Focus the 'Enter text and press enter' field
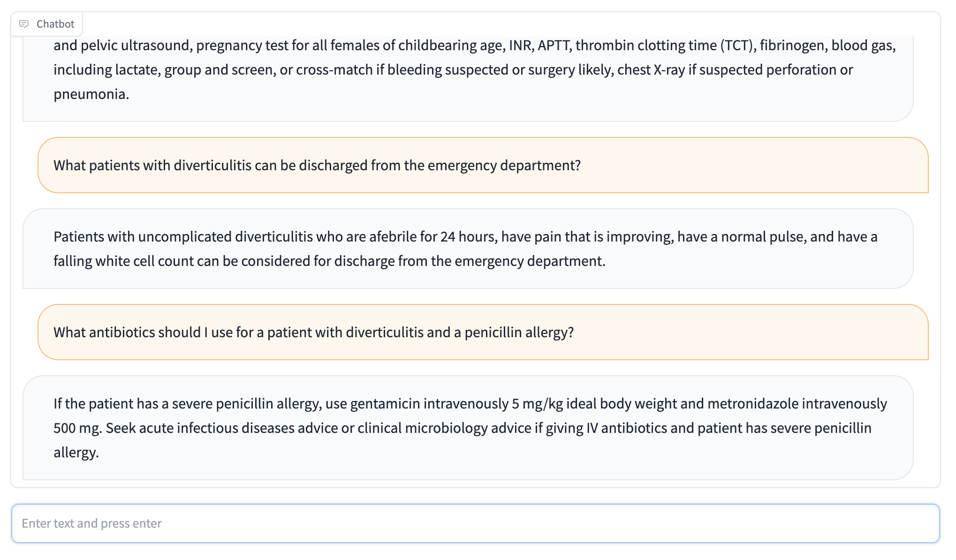 click(475, 523)
